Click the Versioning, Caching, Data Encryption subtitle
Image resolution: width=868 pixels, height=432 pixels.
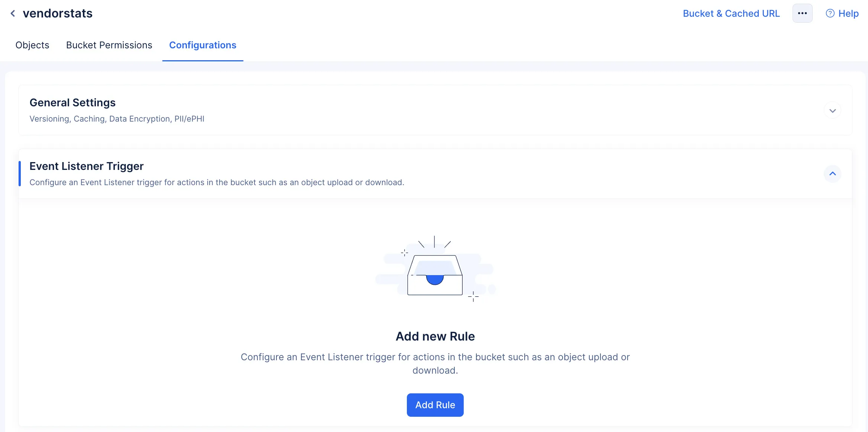[117, 119]
